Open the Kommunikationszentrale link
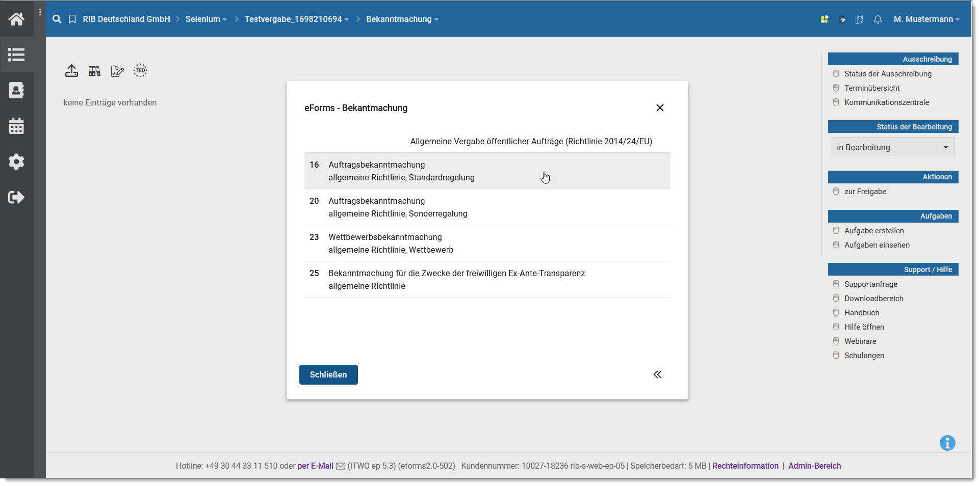The height and width of the screenshot is (486, 980). [x=886, y=102]
